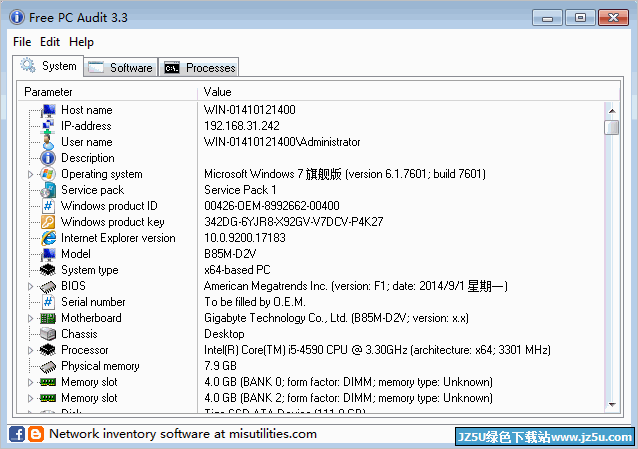Click the BIOS chip icon
The height and width of the screenshot is (449, 638).
[x=48, y=287]
